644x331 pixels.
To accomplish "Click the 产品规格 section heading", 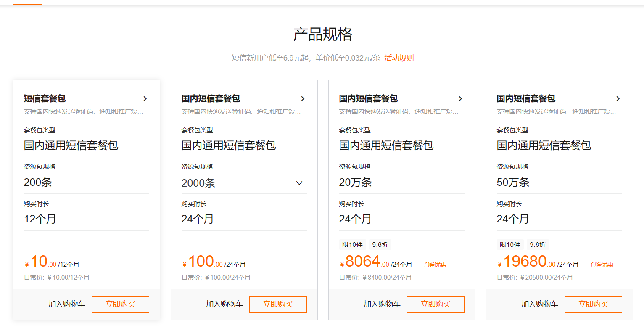I will [322, 34].
